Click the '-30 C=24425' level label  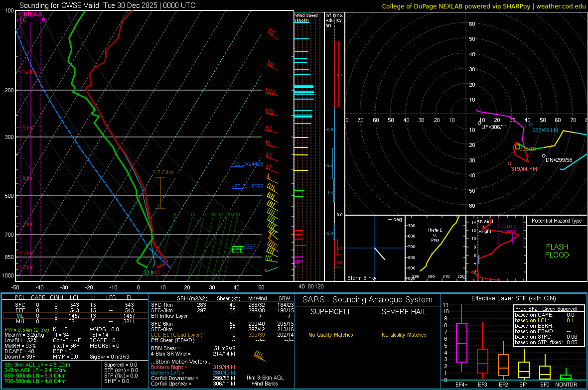(248, 164)
